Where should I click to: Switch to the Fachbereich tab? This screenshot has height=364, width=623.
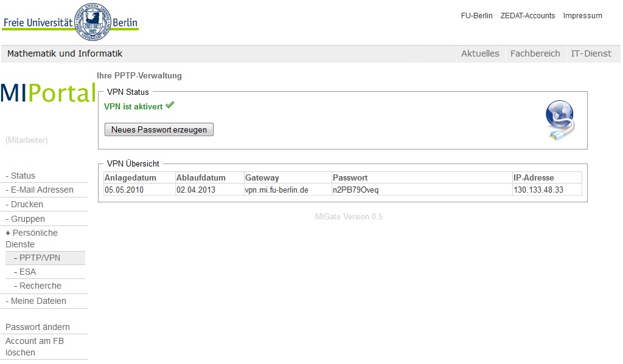pos(535,53)
